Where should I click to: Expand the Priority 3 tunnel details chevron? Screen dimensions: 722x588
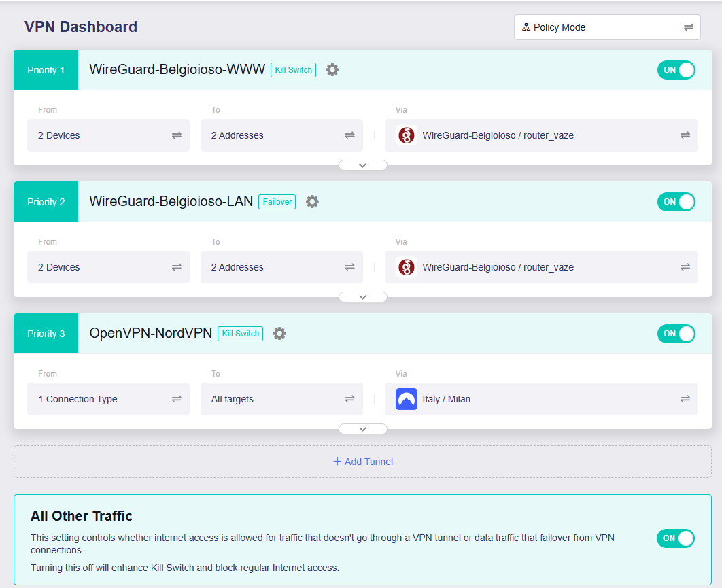(362, 429)
